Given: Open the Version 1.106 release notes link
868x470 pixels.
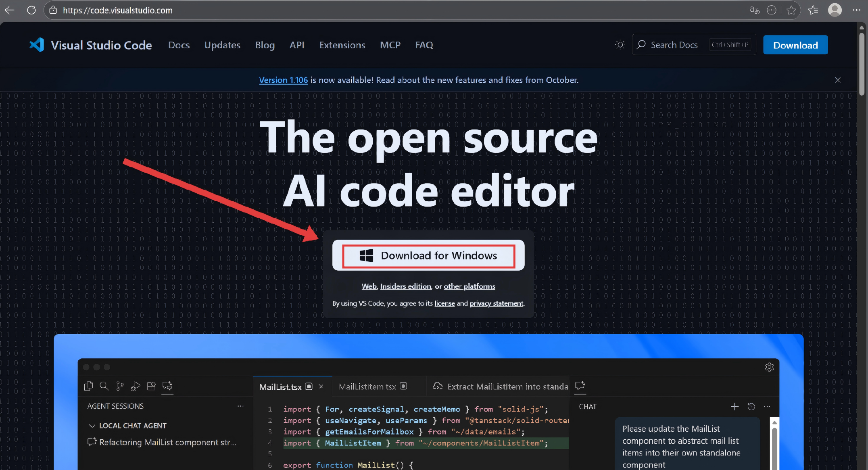Looking at the screenshot, I should click(283, 80).
